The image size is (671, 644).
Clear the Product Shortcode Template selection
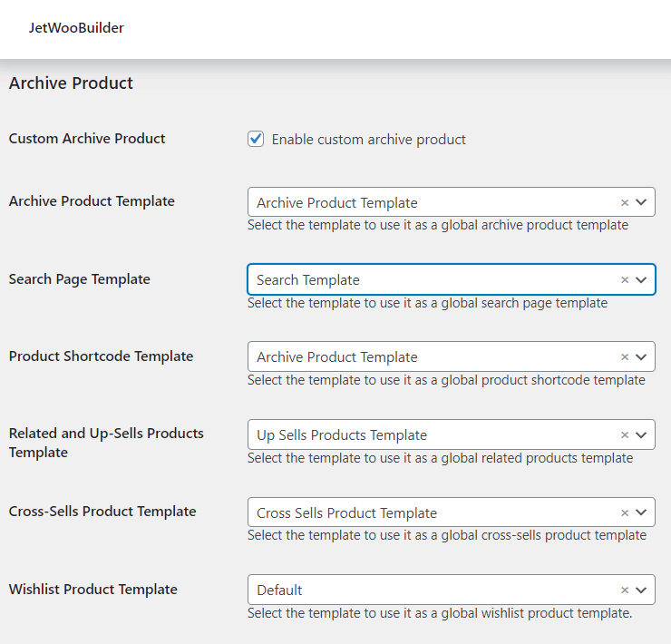(625, 357)
